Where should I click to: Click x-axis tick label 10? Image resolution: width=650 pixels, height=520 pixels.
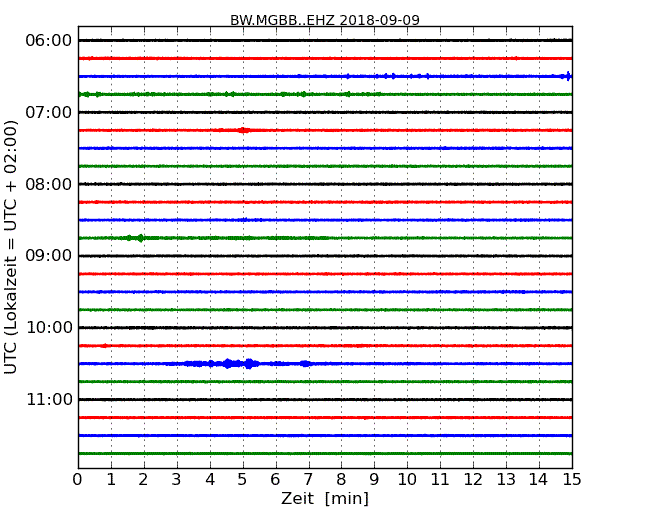(x=407, y=479)
